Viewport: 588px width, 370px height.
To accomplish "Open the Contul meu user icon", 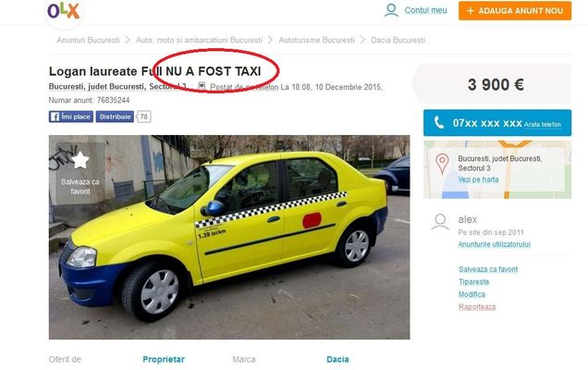I will pos(391,10).
